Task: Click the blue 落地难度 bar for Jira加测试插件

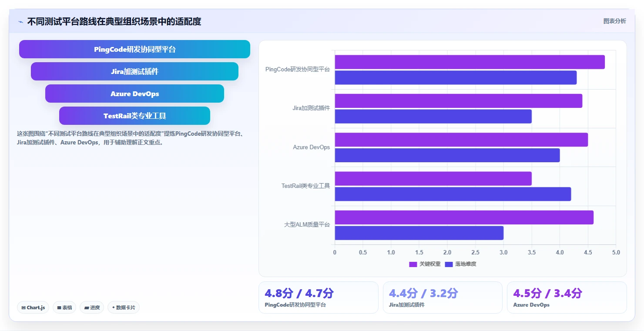Action: click(x=433, y=116)
